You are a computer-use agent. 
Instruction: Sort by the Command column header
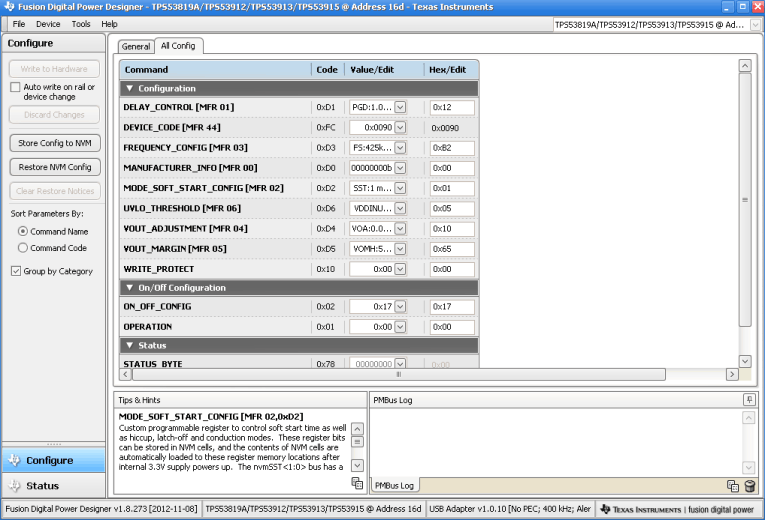(x=215, y=70)
